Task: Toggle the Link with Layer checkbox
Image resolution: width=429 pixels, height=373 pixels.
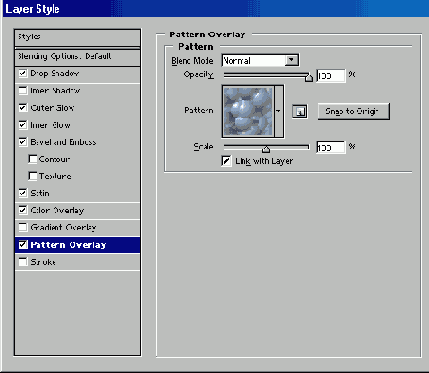Action: click(226, 161)
